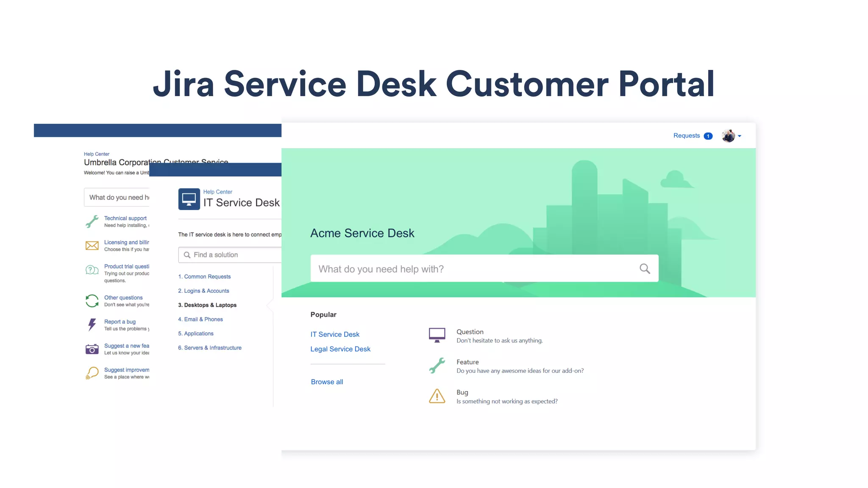This screenshot has height=488, width=868.
Task: Focus the Umbrella portal search field
Action: click(117, 197)
